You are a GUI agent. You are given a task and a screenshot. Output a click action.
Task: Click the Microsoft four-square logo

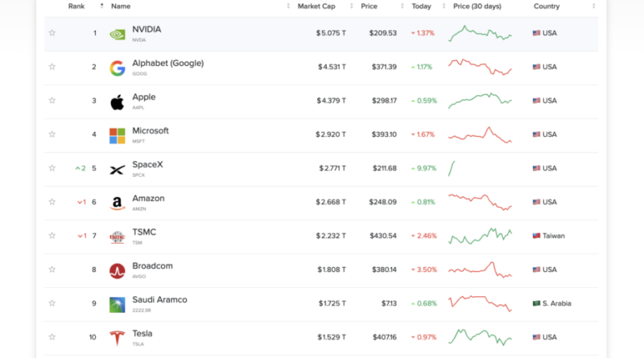pos(117,136)
